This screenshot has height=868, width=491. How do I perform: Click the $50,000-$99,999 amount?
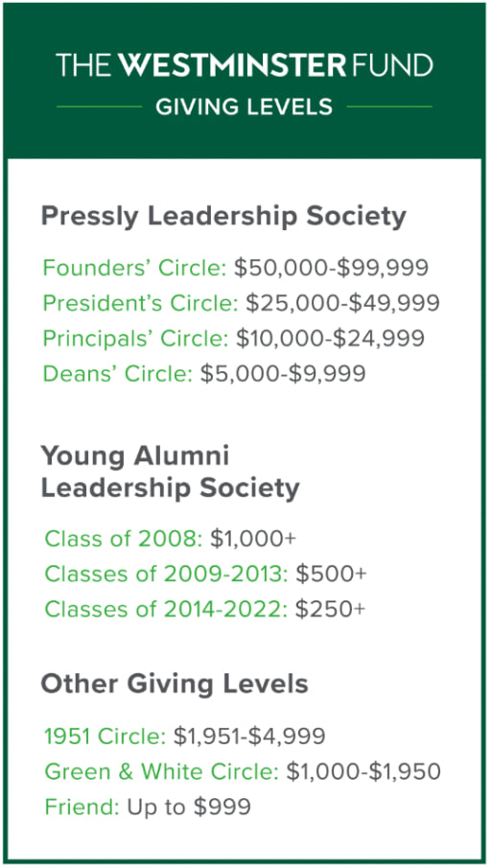click(331, 269)
